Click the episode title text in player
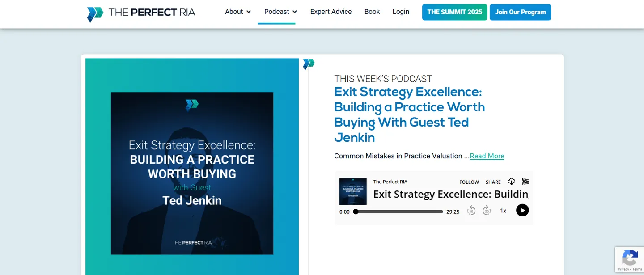This screenshot has width=644, height=275. pyautogui.click(x=451, y=194)
